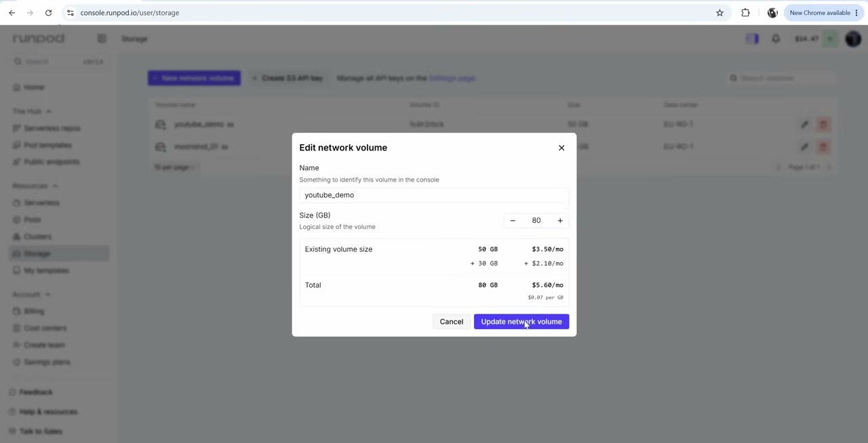The width and height of the screenshot is (868, 443).
Task: Click the size value field showing 80
Action: tap(536, 220)
